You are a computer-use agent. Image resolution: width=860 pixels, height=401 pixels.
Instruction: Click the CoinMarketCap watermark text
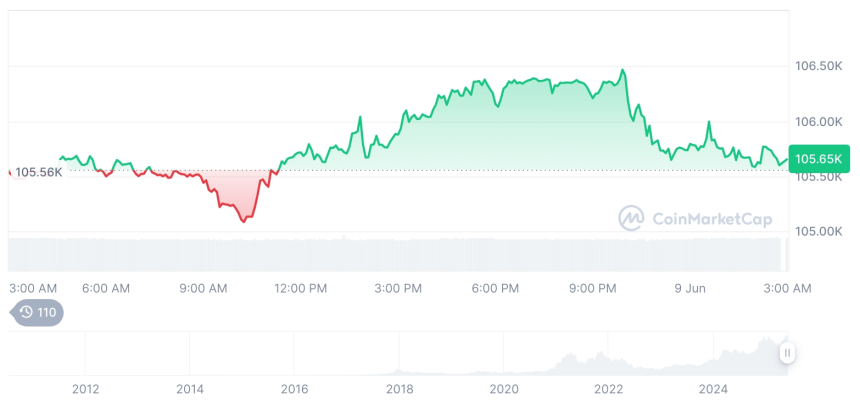tap(711, 218)
